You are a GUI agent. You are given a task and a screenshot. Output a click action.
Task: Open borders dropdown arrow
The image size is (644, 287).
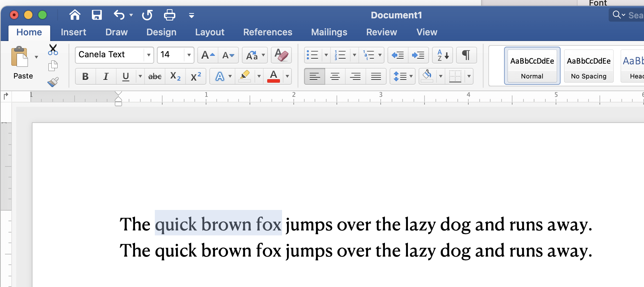tap(469, 76)
